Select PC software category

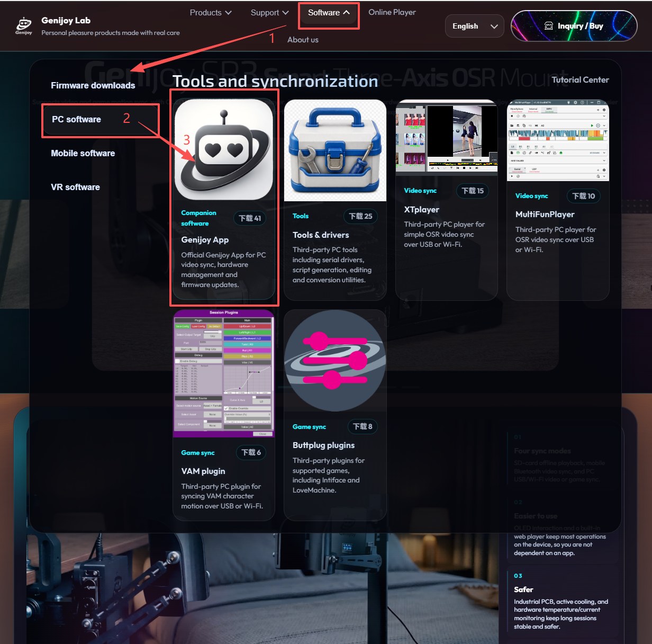pos(100,120)
